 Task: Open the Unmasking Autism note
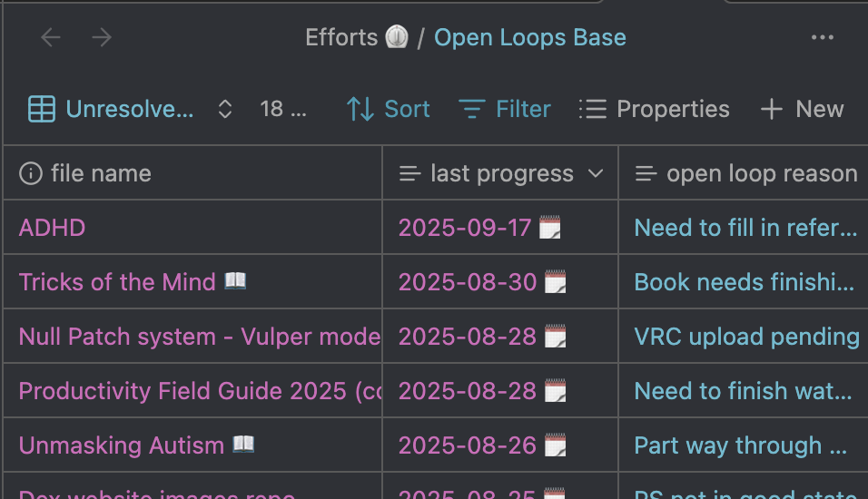[121, 445]
